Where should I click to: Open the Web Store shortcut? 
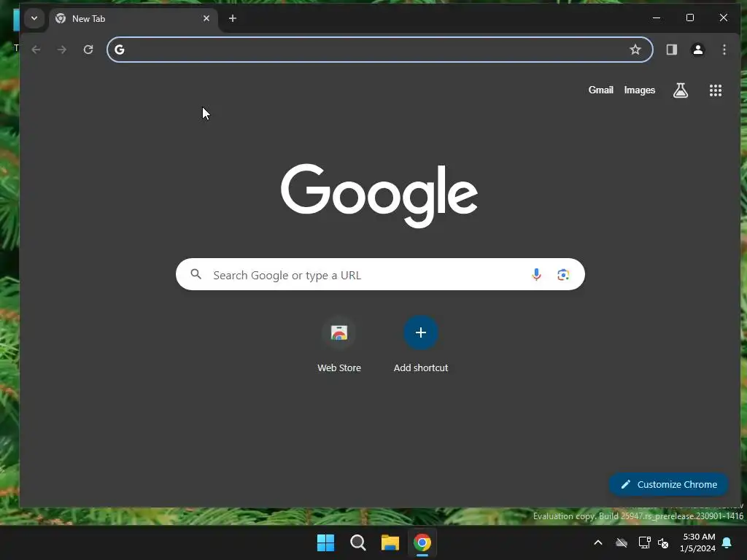click(x=339, y=345)
